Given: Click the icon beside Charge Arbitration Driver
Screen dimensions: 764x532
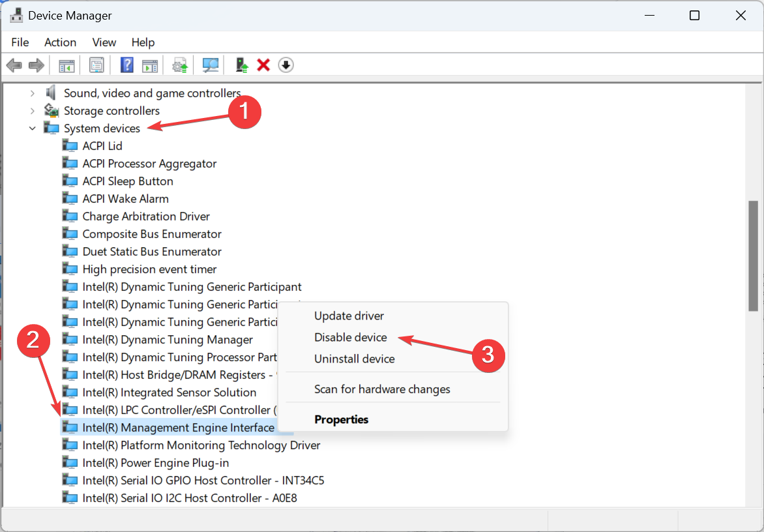Looking at the screenshot, I should pos(70,216).
